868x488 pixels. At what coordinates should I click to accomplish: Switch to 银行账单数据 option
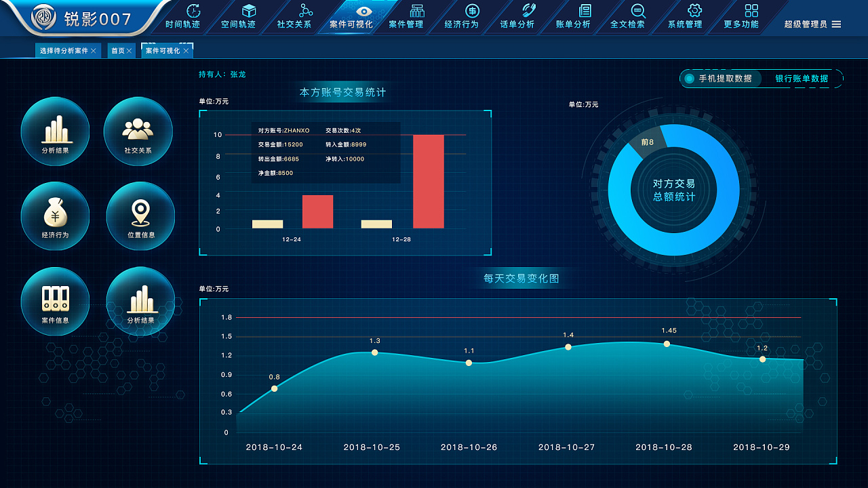coord(802,79)
